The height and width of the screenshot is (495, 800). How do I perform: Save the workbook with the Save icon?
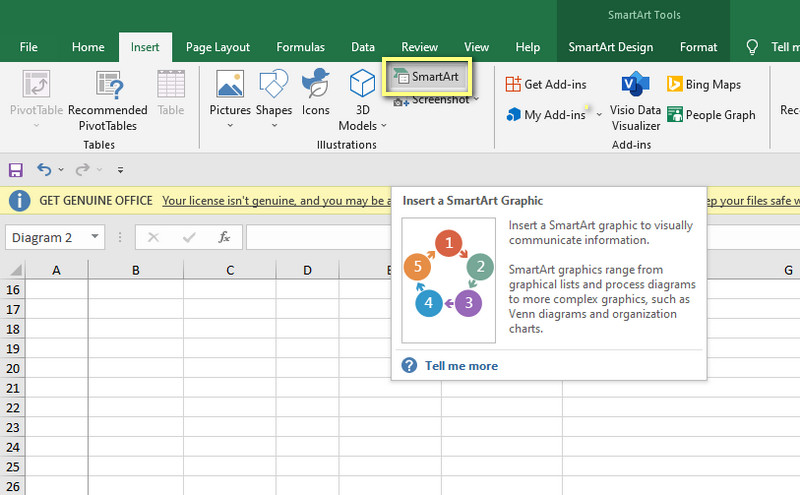[16, 169]
